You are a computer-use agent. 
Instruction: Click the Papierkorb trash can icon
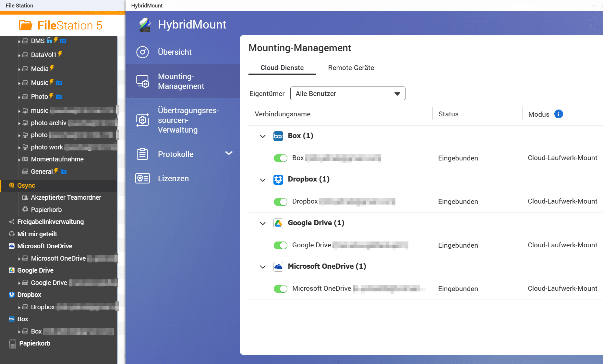(12, 343)
